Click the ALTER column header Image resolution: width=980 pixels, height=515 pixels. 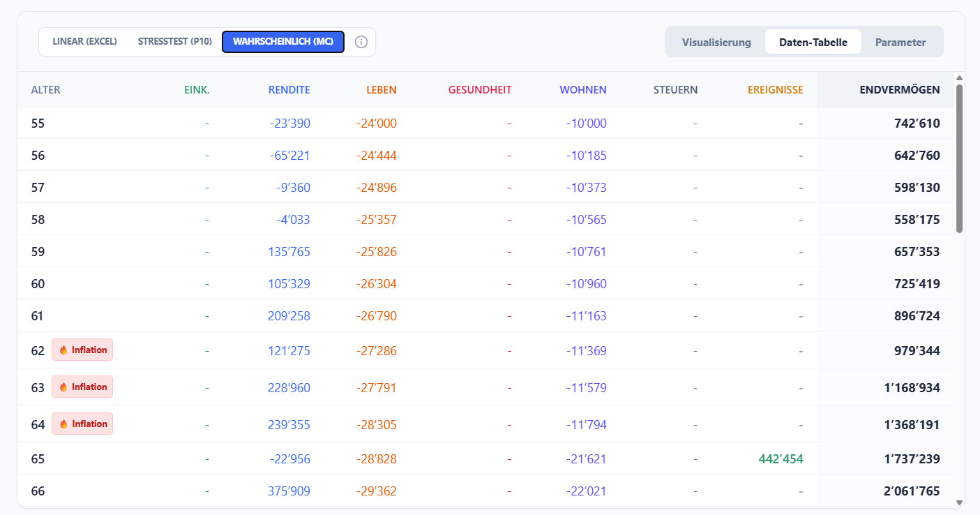(x=46, y=90)
